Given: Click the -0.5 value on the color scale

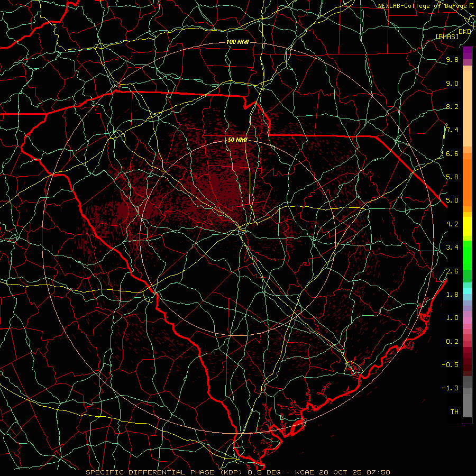Looking at the screenshot, I should 450,365.
